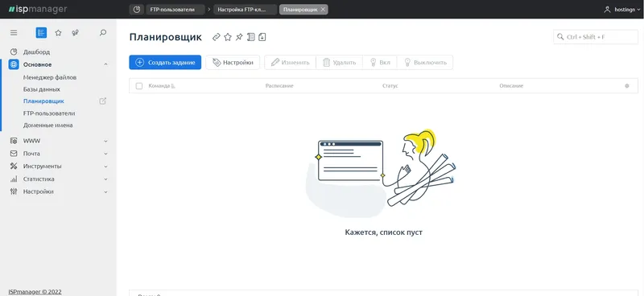
Task: Click the Основное globe icon
Action: coord(14,64)
